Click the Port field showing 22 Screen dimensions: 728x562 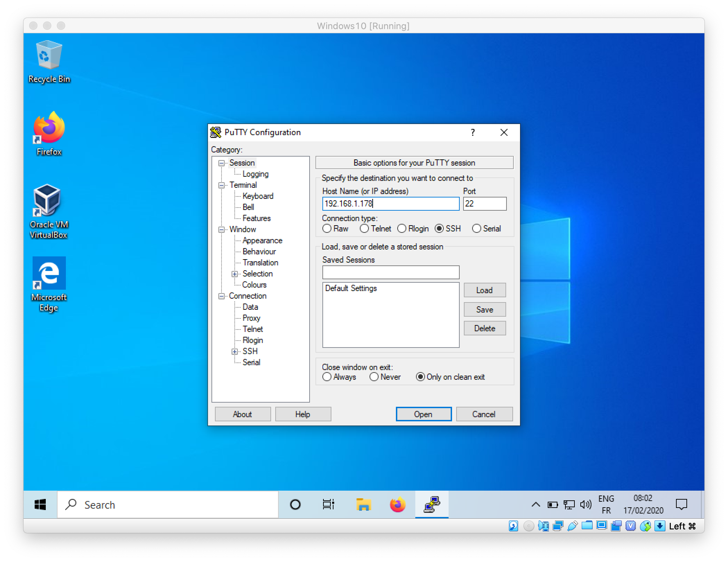tap(485, 204)
